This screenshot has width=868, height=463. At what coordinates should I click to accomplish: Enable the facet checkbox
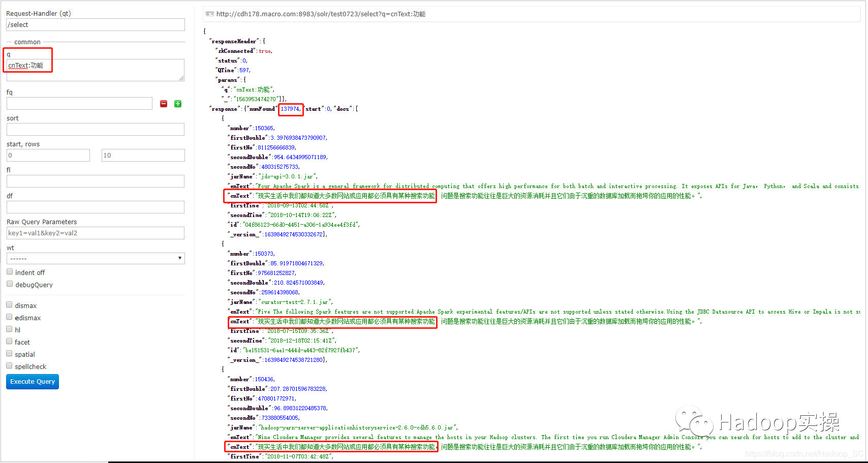[x=9, y=342]
